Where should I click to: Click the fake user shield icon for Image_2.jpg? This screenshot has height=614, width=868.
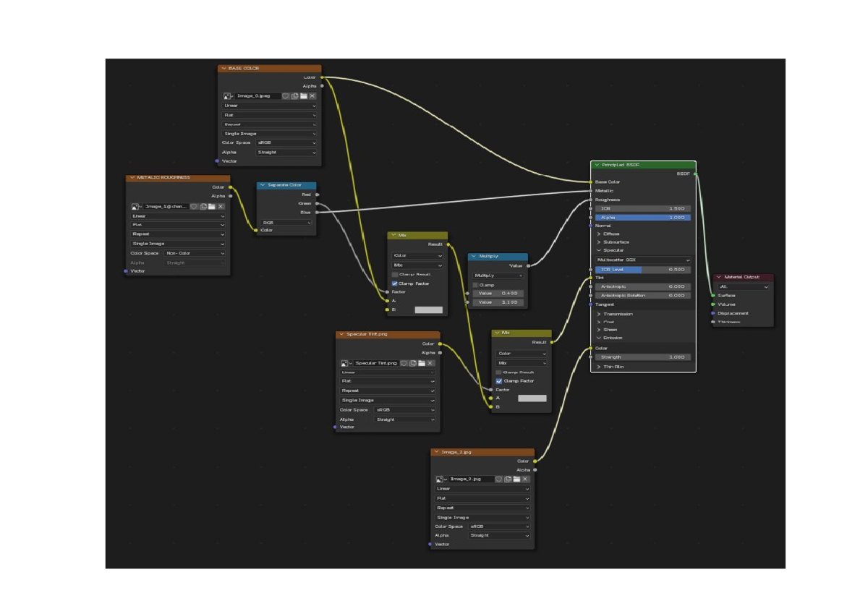tap(499, 479)
